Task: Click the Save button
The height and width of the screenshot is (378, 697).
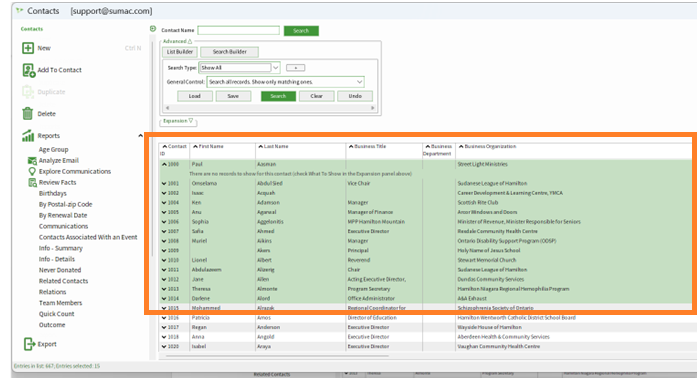Action: click(233, 96)
